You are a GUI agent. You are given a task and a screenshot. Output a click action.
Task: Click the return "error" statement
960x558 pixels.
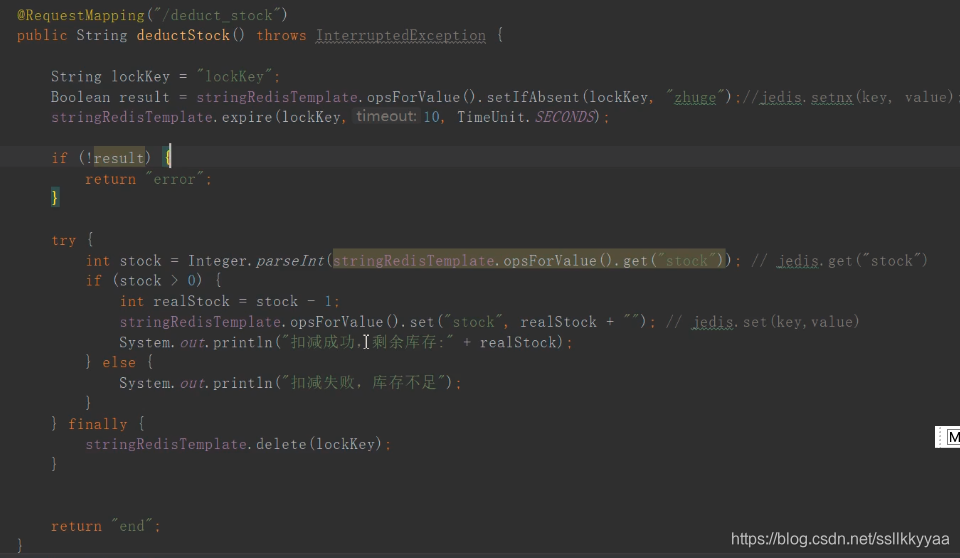pyautogui.click(x=148, y=179)
